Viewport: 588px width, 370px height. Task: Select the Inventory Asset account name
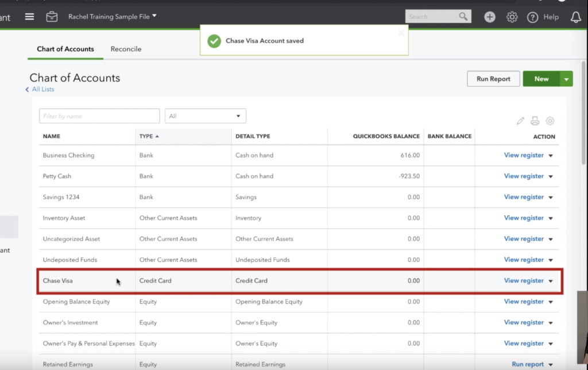coord(64,218)
